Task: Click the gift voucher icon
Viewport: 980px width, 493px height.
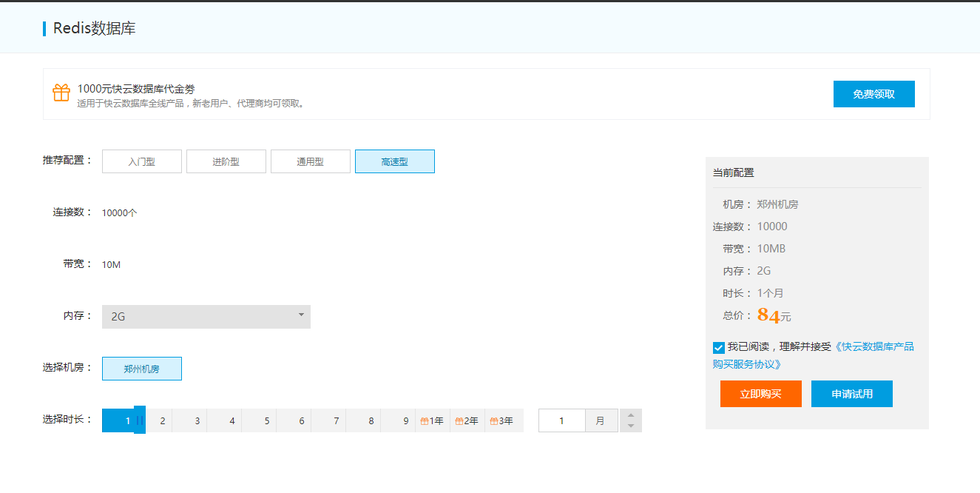Action: tap(61, 93)
